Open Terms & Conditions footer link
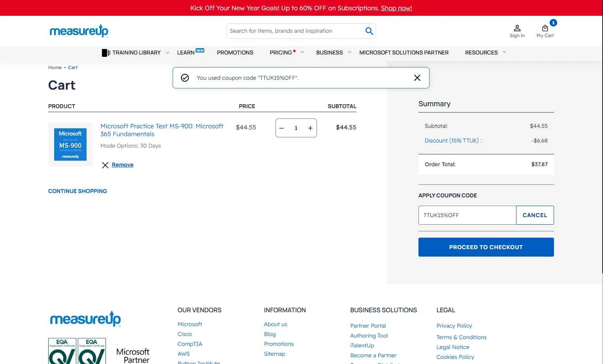Image resolution: width=603 pixels, height=364 pixels. point(462,337)
